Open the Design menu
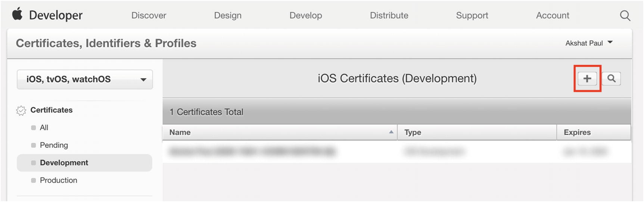This screenshot has height=202, width=644. 227,16
